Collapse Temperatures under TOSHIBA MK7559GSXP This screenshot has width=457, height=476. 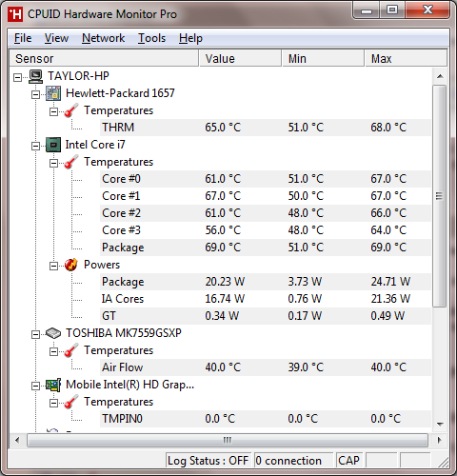[54, 351]
